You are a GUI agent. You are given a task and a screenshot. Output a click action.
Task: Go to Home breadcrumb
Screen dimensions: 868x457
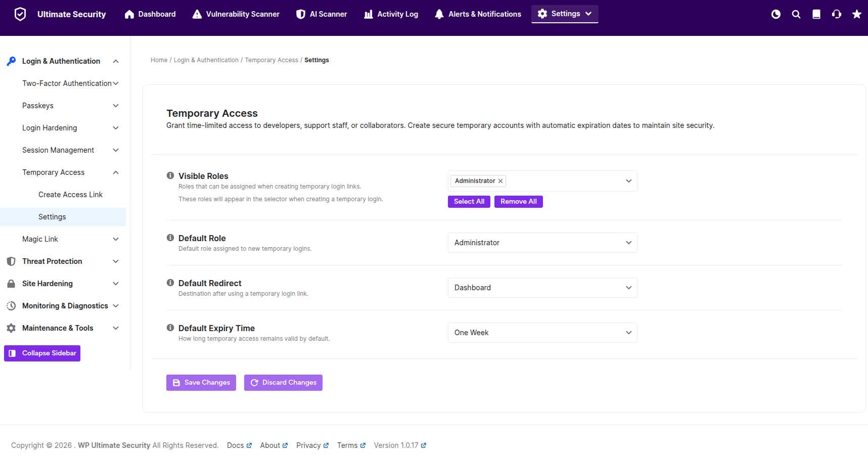159,60
